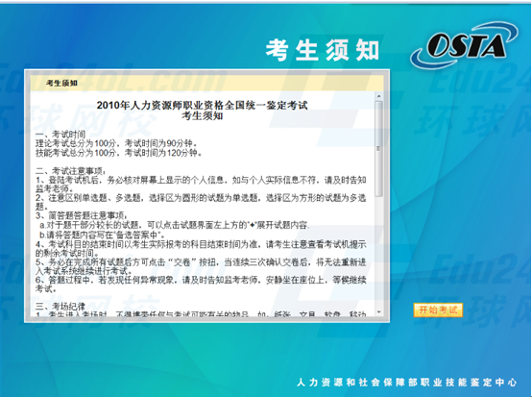The image size is (532, 397).
Task: Click the vertical scrollbar thumb
Action: click(x=379, y=148)
